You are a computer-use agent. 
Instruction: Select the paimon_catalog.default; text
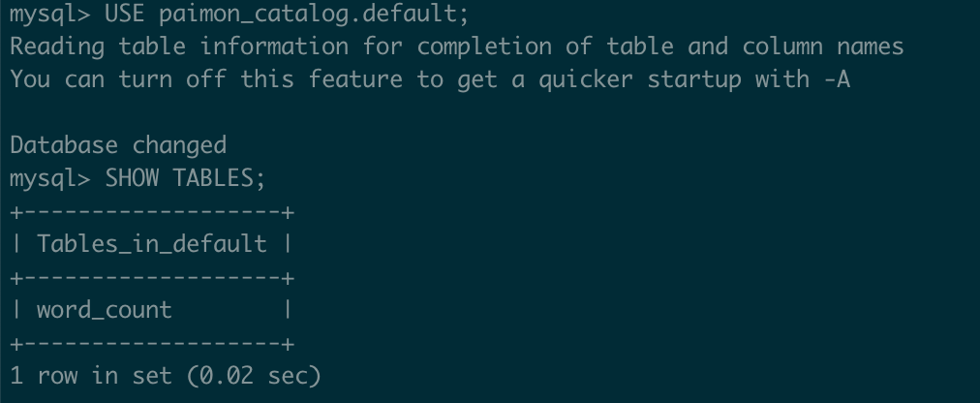[x=314, y=15]
